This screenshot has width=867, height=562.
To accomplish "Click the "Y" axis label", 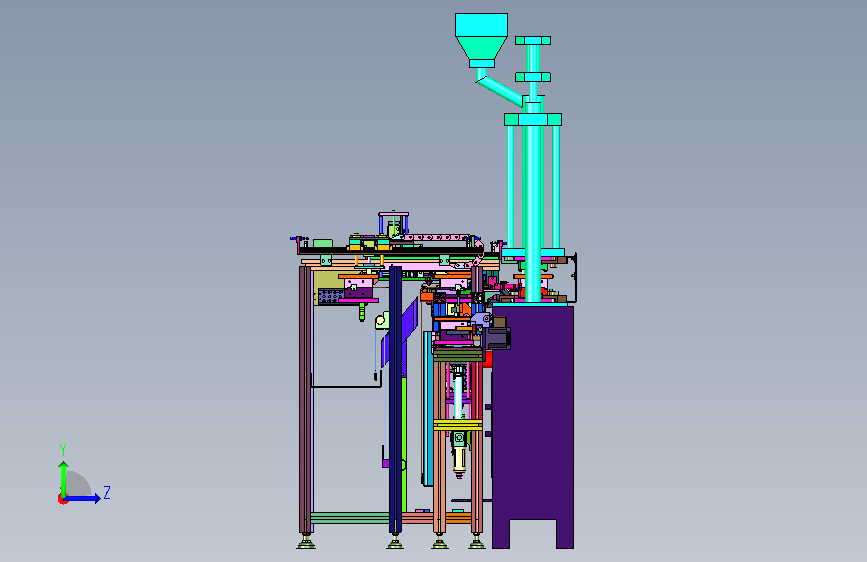I will (x=63, y=450).
